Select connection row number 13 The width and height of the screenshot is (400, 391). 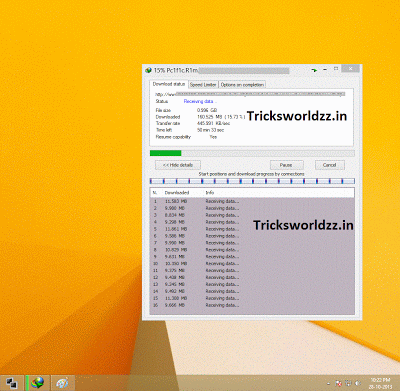pos(252,284)
